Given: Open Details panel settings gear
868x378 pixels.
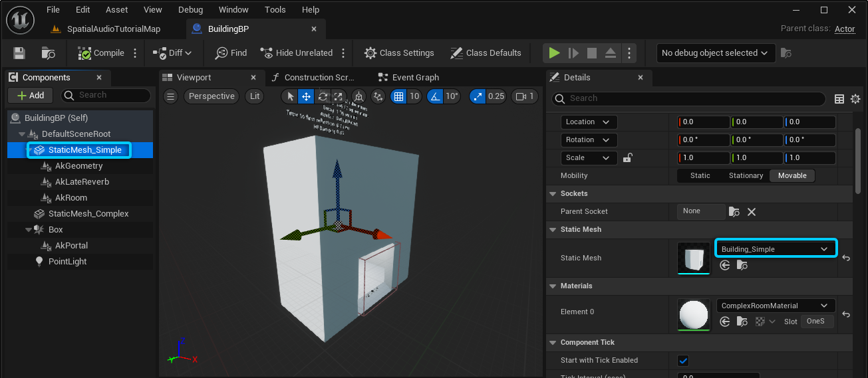Looking at the screenshot, I should coord(855,99).
